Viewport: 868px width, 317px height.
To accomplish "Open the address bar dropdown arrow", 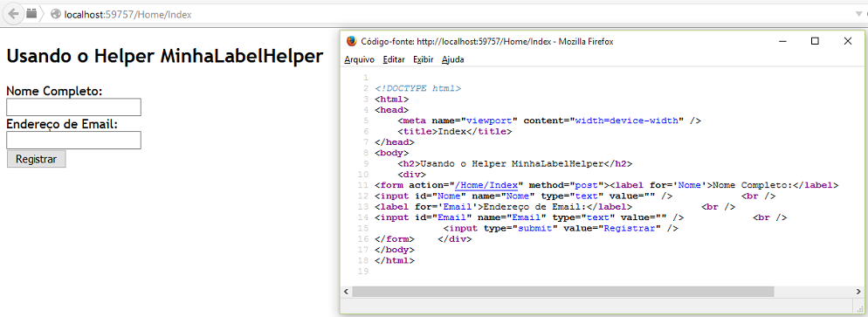I will [859, 14].
